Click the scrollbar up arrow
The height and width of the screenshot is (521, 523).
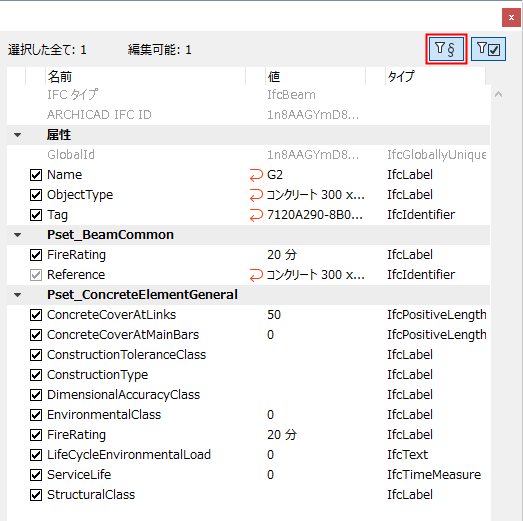499,94
